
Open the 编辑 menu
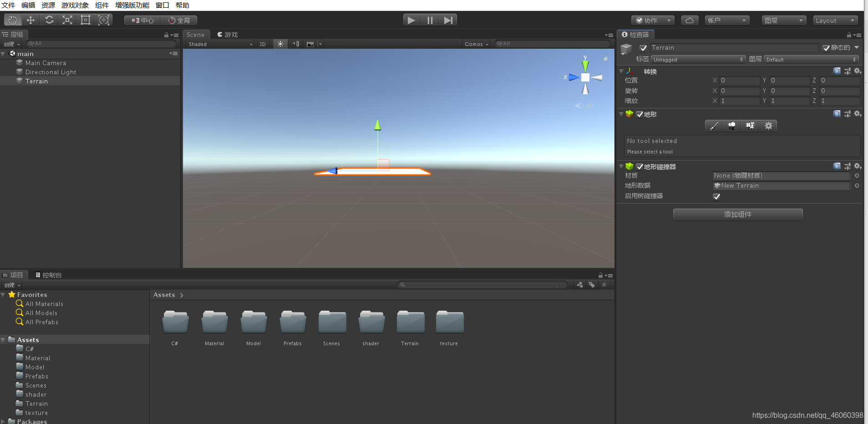click(28, 5)
